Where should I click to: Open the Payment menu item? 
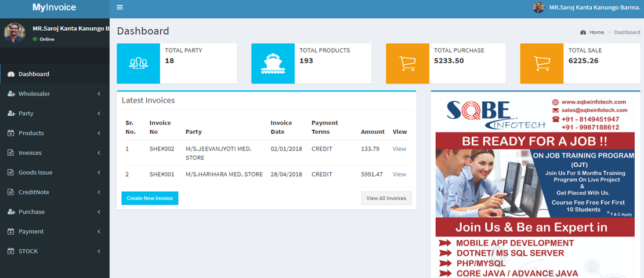(x=55, y=232)
